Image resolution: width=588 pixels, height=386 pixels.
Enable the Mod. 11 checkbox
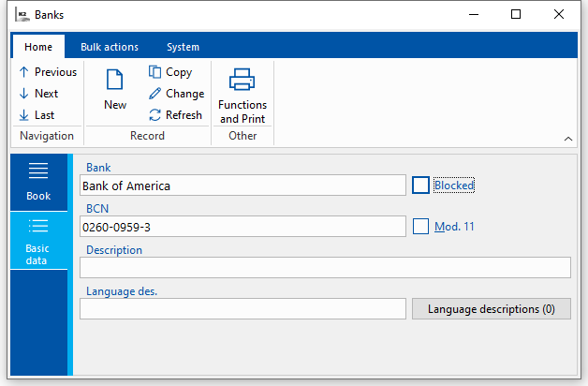coord(420,226)
